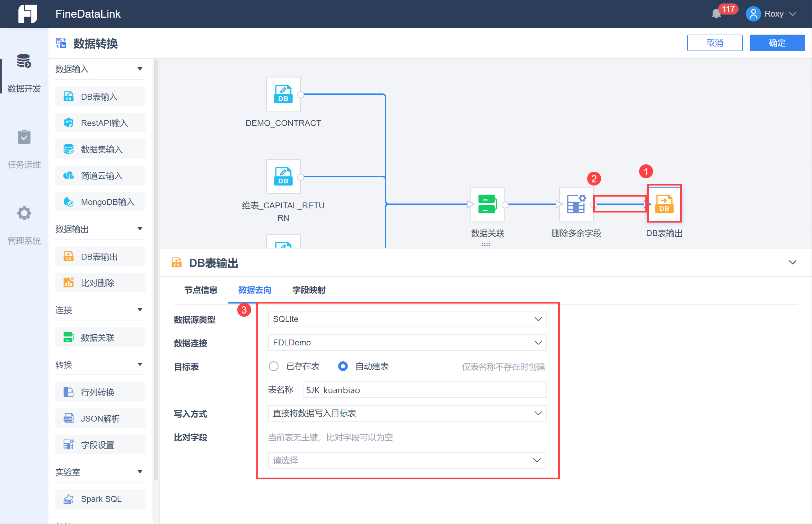Open the 数据连接 FDLDemo dropdown

[x=407, y=343]
